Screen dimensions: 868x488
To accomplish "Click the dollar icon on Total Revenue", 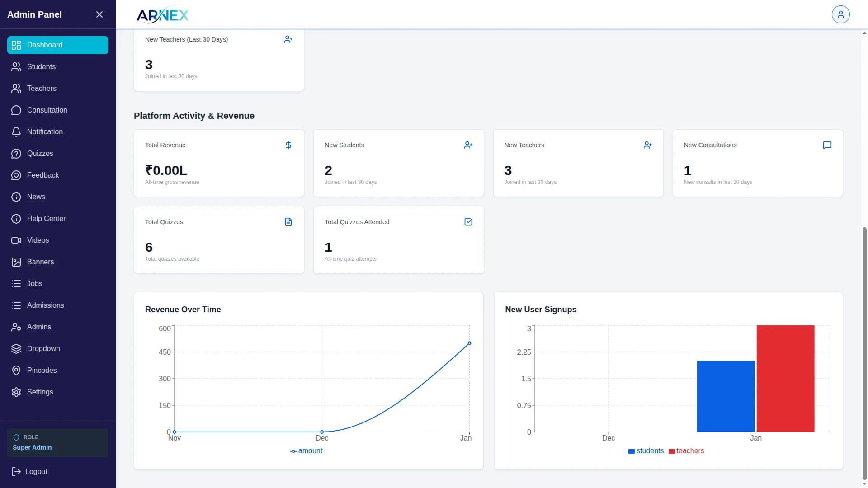I will [288, 145].
